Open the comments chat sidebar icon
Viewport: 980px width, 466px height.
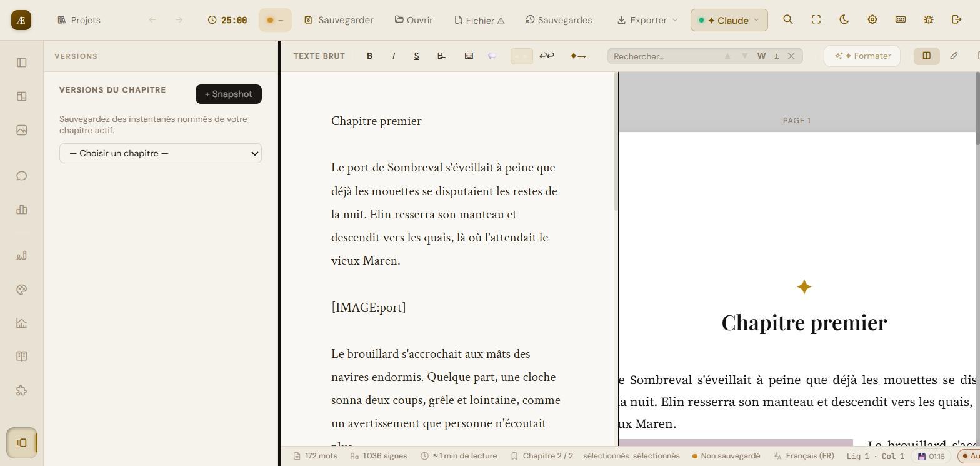pos(22,176)
